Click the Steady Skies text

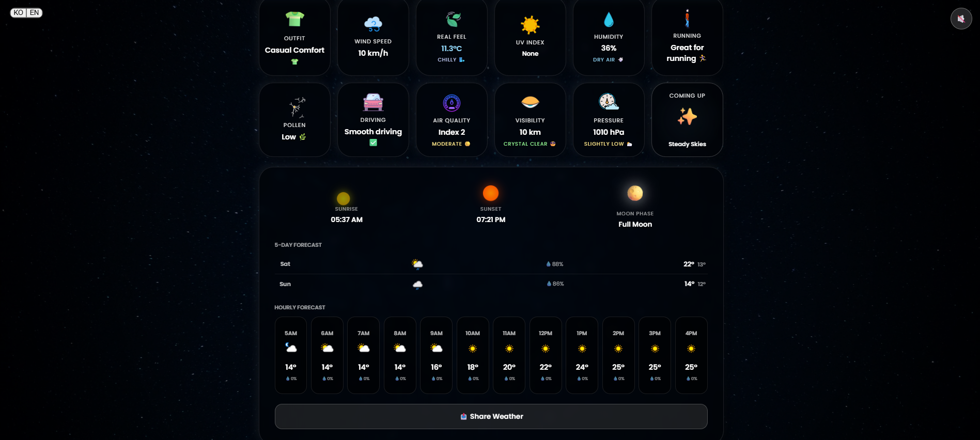687,144
